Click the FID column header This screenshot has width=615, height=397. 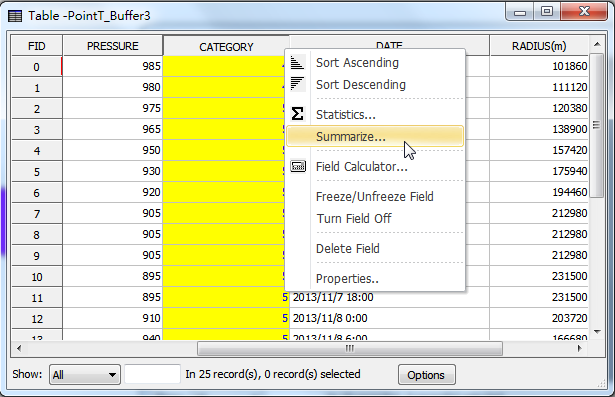tap(36, 46)
